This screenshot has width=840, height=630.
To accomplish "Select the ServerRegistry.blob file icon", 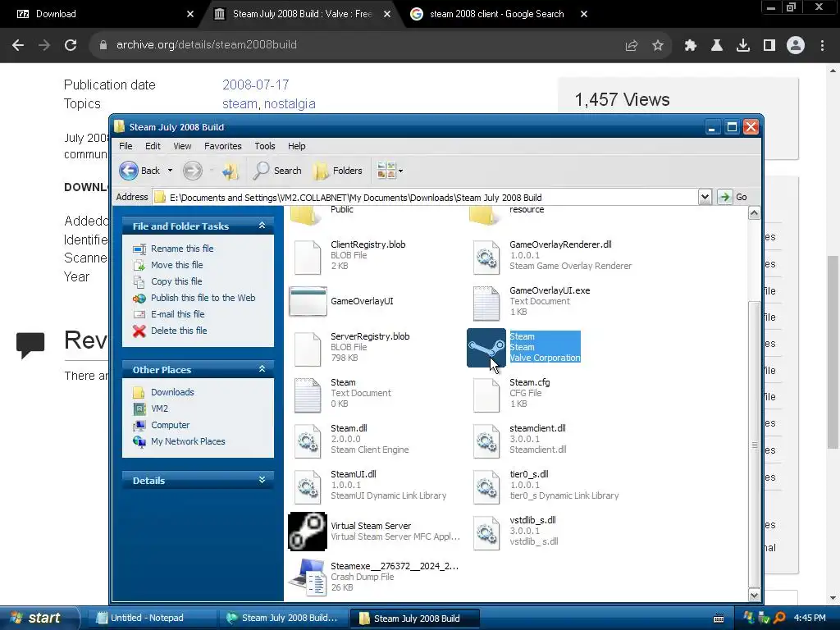I will pyautogui.click(x=308, y=348).
